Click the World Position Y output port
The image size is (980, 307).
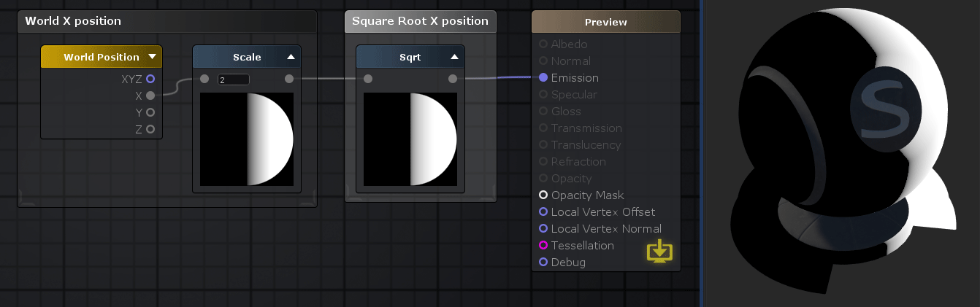(150, 112)
